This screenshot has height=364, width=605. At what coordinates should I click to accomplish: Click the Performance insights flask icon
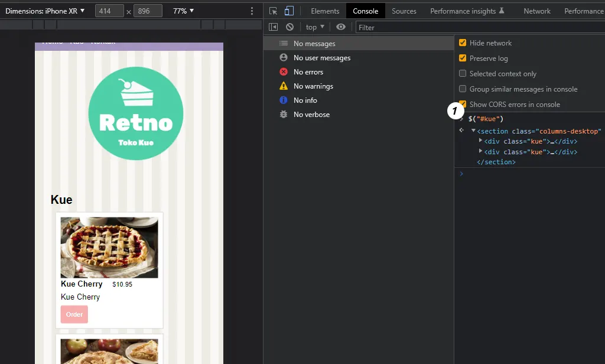point(502,11)
